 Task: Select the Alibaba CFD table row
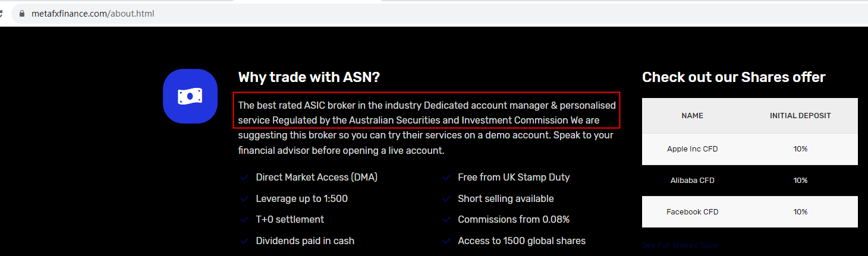click(749, 181)
